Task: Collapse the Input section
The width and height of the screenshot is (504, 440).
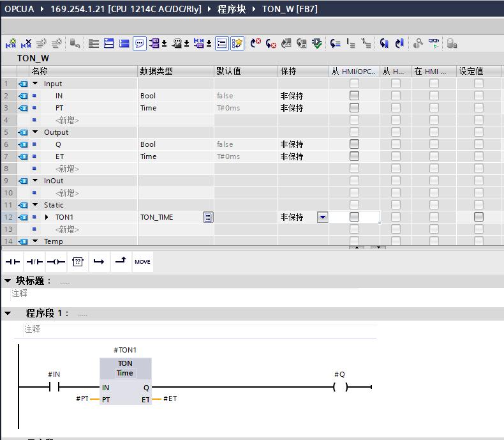Action: (35, 84)
